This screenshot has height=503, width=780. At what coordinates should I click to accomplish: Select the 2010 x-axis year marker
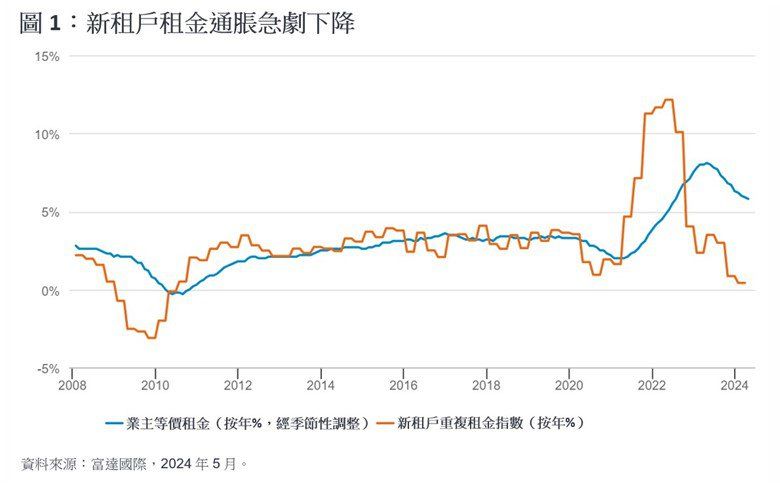coord(154,384)
